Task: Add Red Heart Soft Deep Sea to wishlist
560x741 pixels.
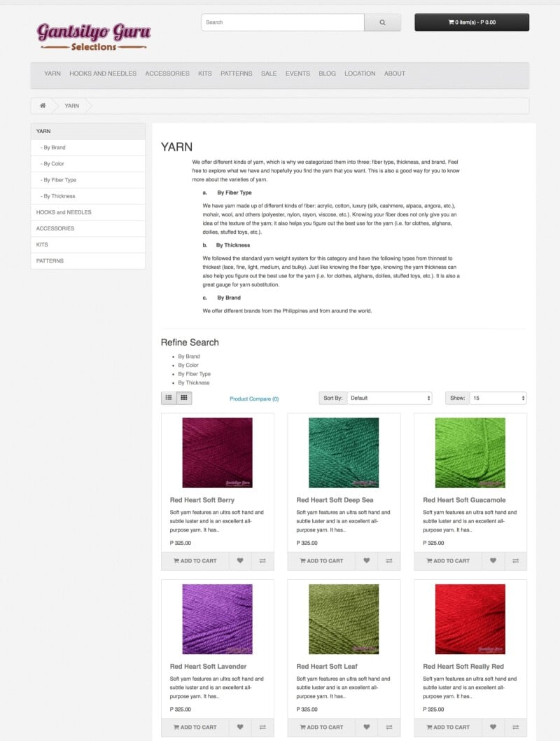Action: pos(366,561)
